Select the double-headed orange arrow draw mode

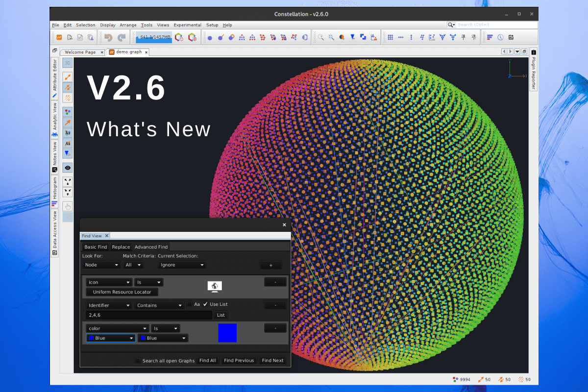tap(68, 77)
